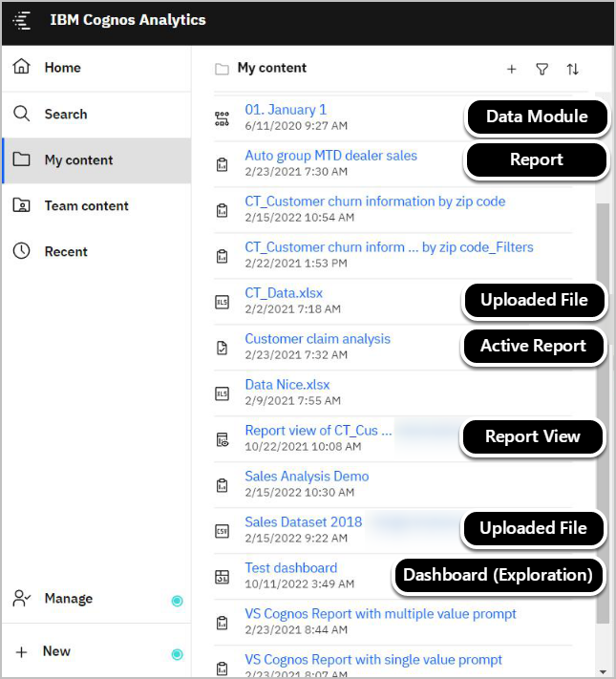Open CT_Customer churn information by zip code
The image size is (616, 679).
coord(375,202)
